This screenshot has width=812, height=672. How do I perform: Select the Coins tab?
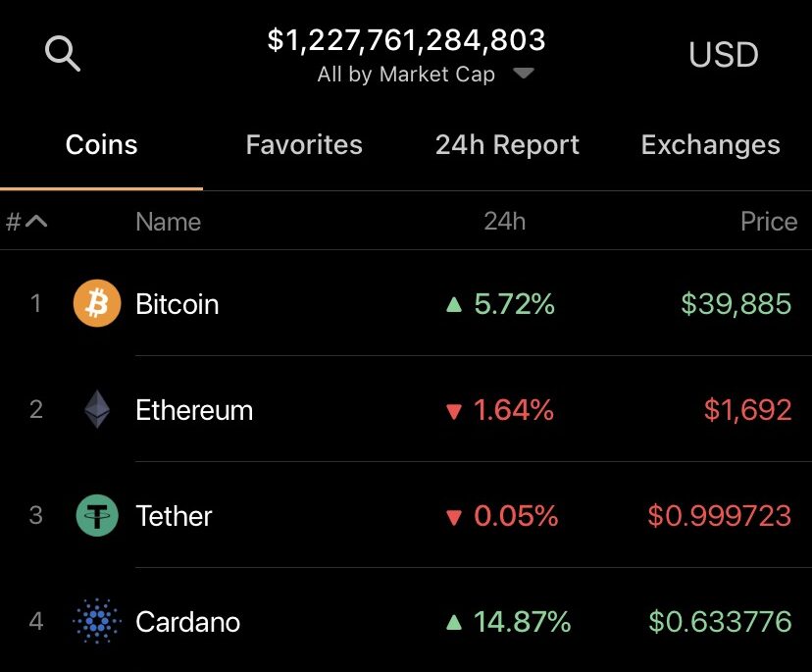point(101,145)
